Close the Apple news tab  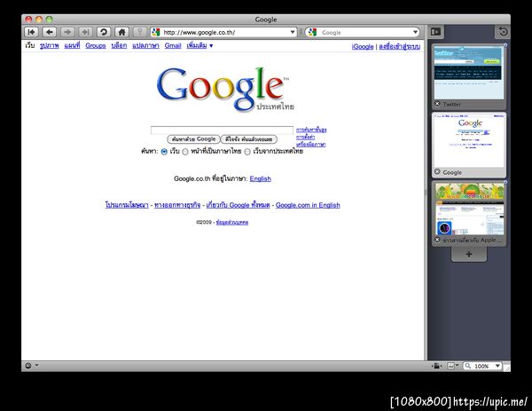click(437, 240)
